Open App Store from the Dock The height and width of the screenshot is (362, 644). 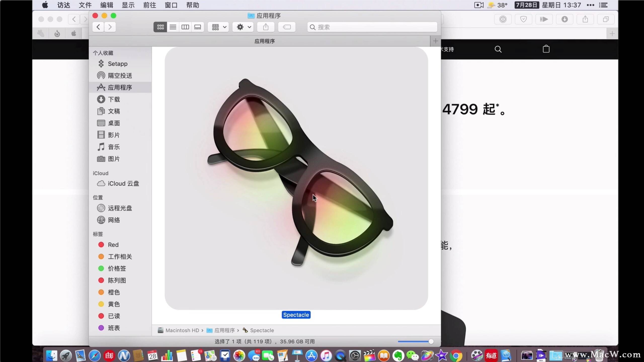(x=311, y=355)
